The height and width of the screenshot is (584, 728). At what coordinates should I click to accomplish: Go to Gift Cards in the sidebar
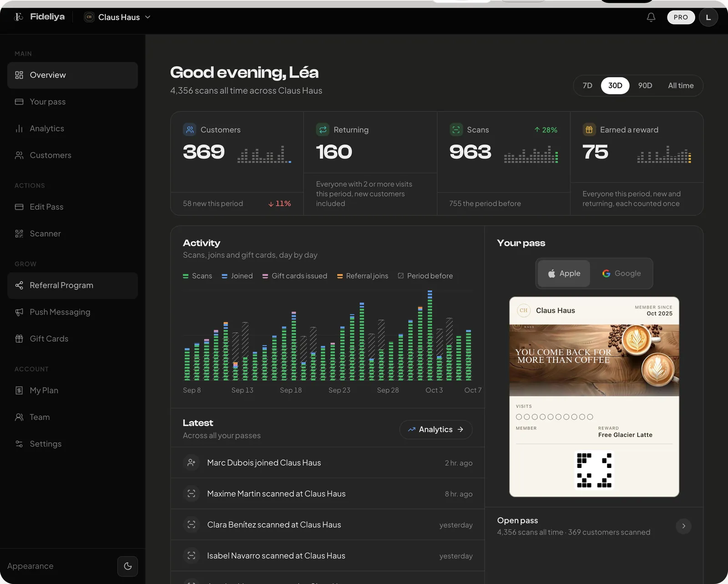(x=72, y=339)
